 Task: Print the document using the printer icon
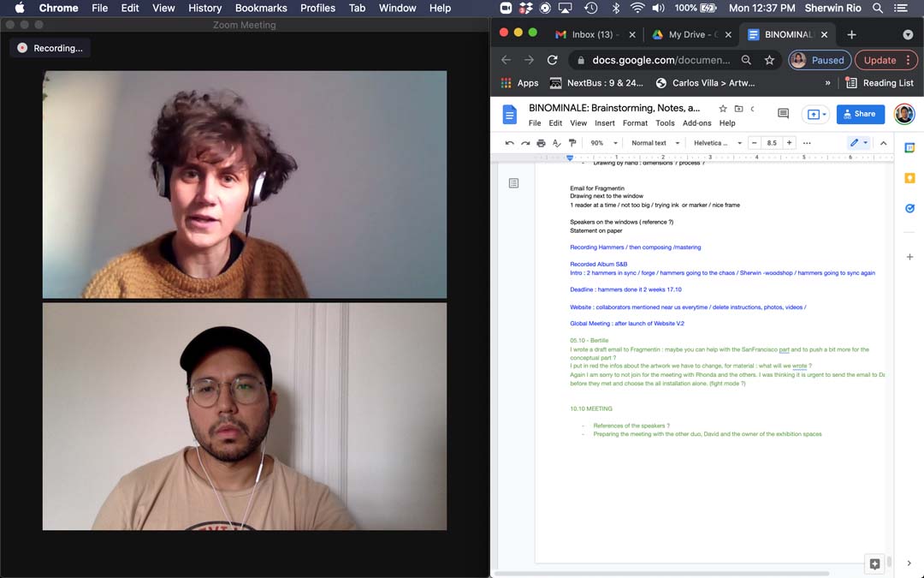click(x=541, y=143)
